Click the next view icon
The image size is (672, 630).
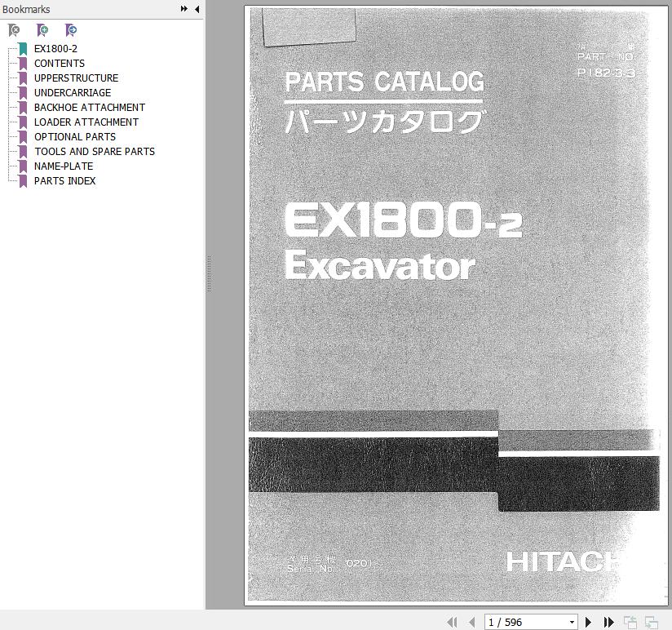click(652, 622)
